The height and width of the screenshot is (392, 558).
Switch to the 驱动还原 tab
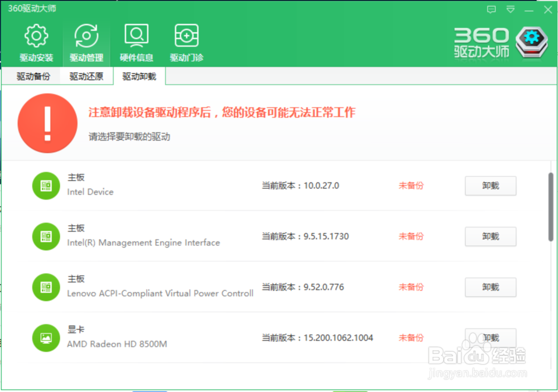point(85,76)
